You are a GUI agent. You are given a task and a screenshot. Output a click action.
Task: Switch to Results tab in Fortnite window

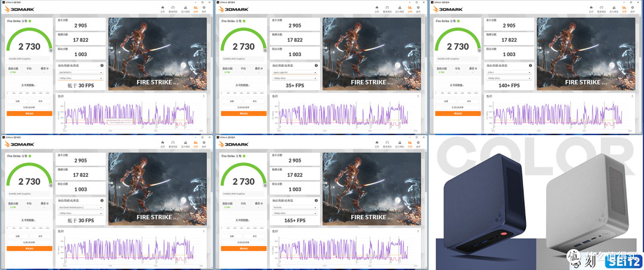pos(409,143)
